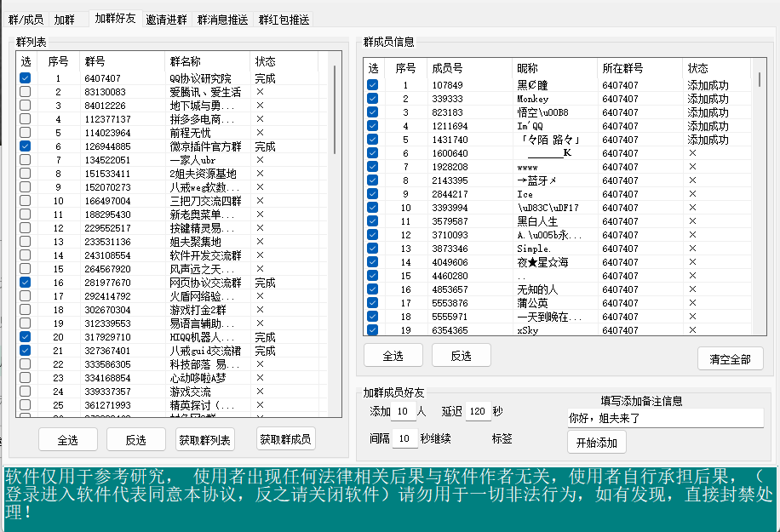
Task: Uncheck group 6407407 QQ协议研究院 checkbox
Action: point(26,78)
